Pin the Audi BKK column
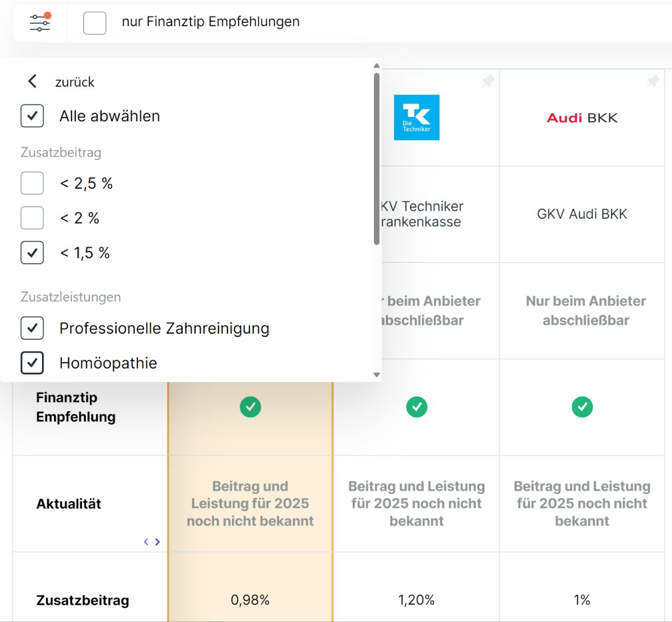672x622 pixels. [653, 81]
